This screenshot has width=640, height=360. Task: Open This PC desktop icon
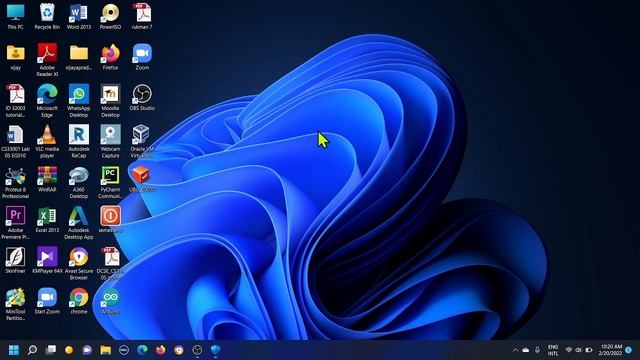pos(16,16)
